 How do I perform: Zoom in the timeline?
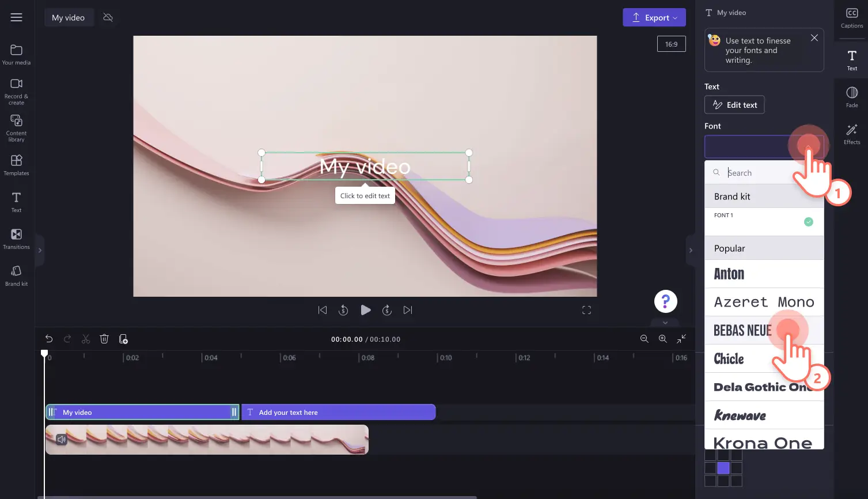pyautogui.click(x=663, y=339)
